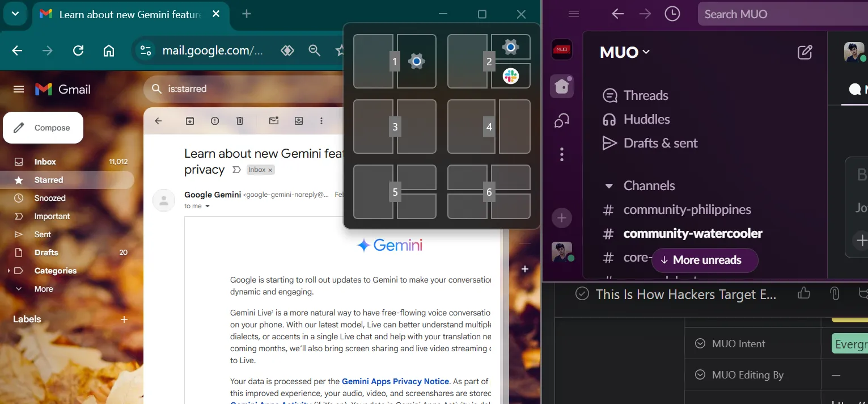Open Slack Home icon in sidebar
Screen dimensions: 868x404
tap(562, 86)
